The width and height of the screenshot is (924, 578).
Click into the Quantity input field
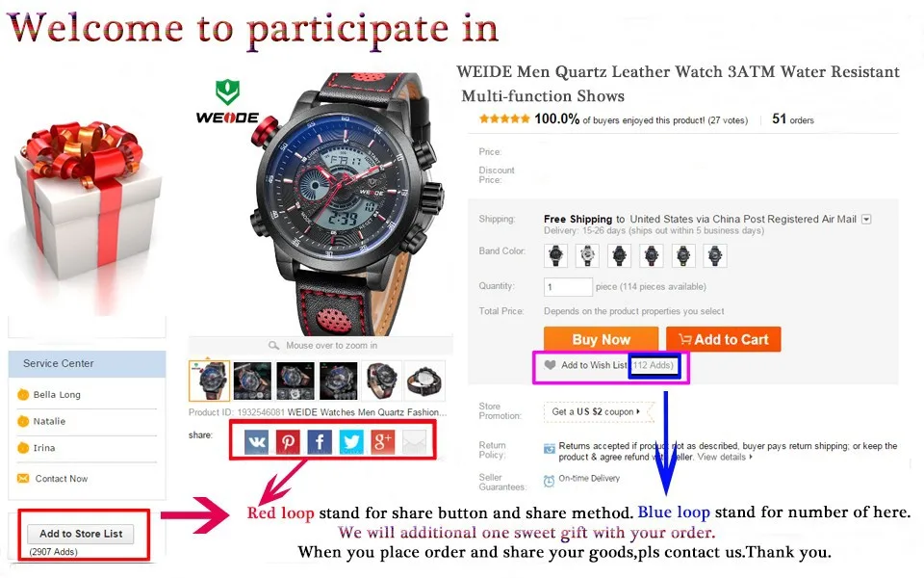568,287
